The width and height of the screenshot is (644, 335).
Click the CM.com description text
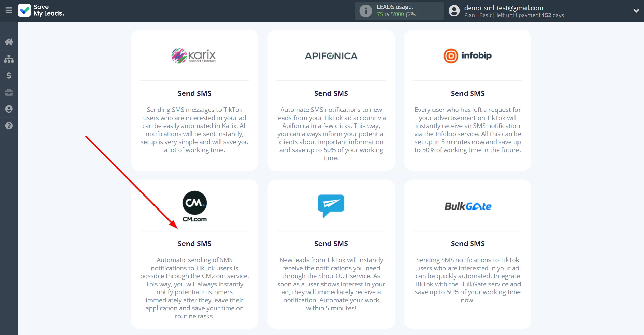tap(194, 288)
